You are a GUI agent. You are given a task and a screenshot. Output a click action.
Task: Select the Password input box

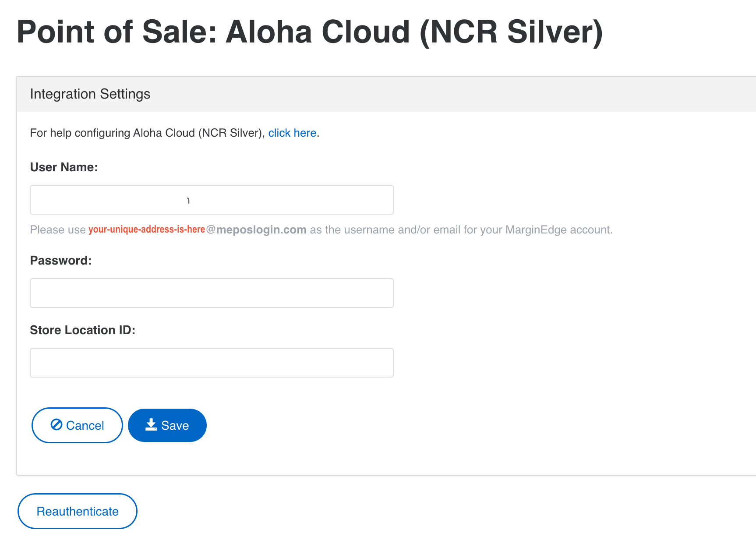tap(212, 293)
